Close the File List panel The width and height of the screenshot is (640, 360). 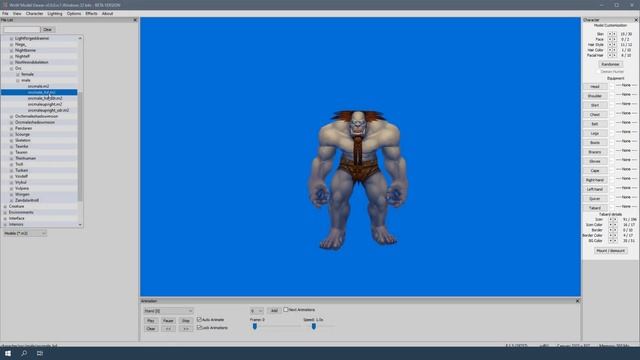(135, 20)
